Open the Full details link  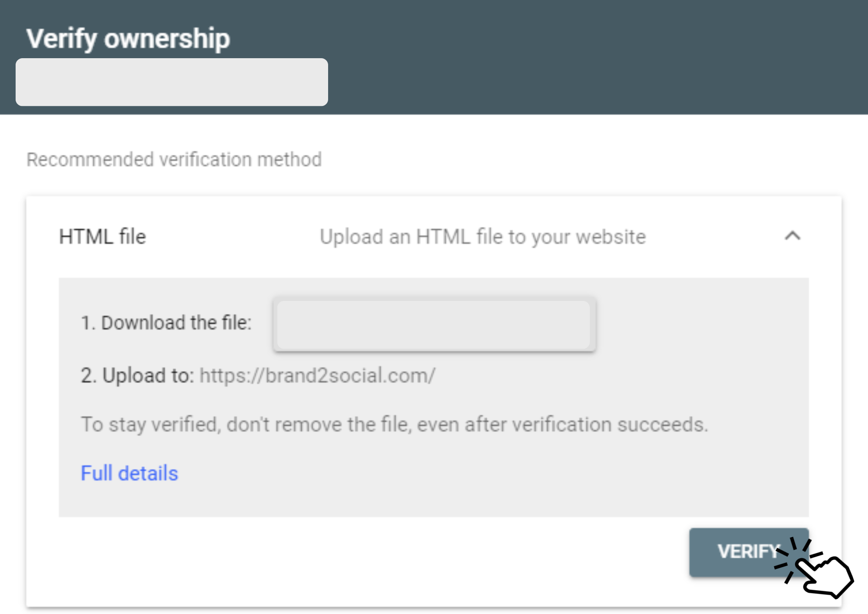pos(129,473)
